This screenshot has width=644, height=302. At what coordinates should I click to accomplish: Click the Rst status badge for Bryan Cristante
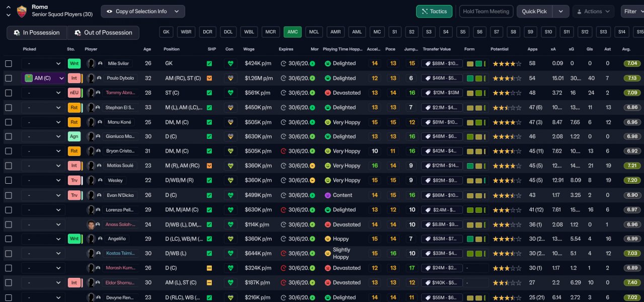click(x=74, y=151)
